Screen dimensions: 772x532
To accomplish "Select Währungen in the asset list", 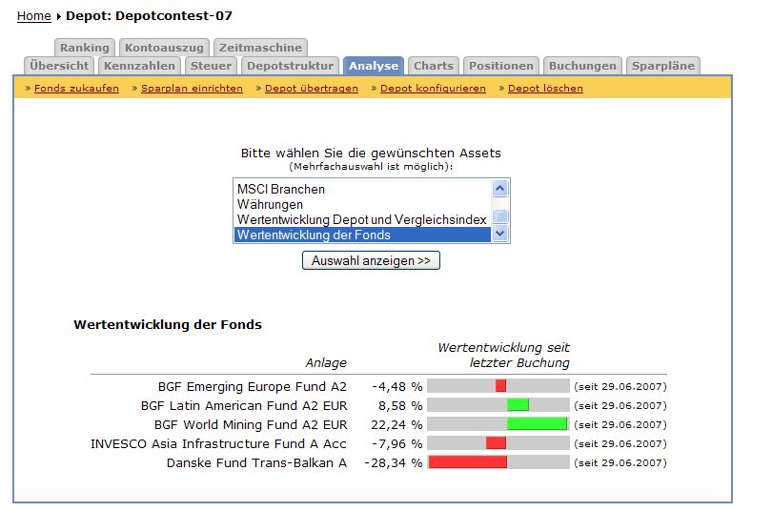I will 362,204.
